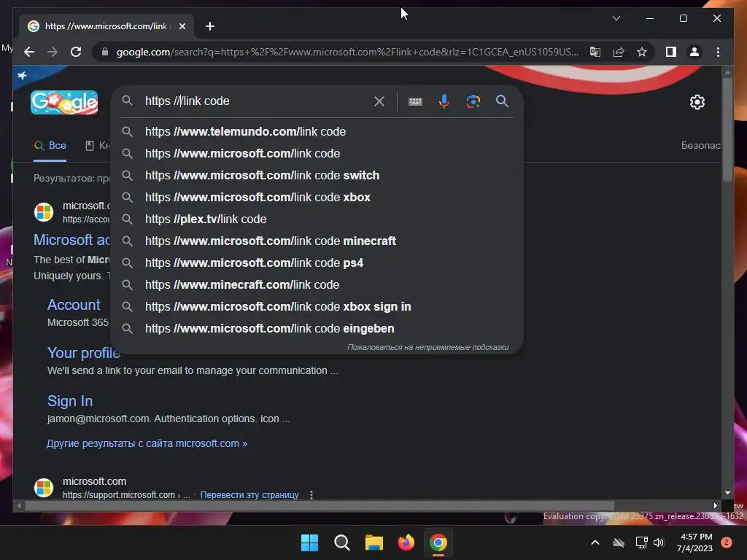
Task: Go back with Chrome's back arrow
Action: coord(29,52)
